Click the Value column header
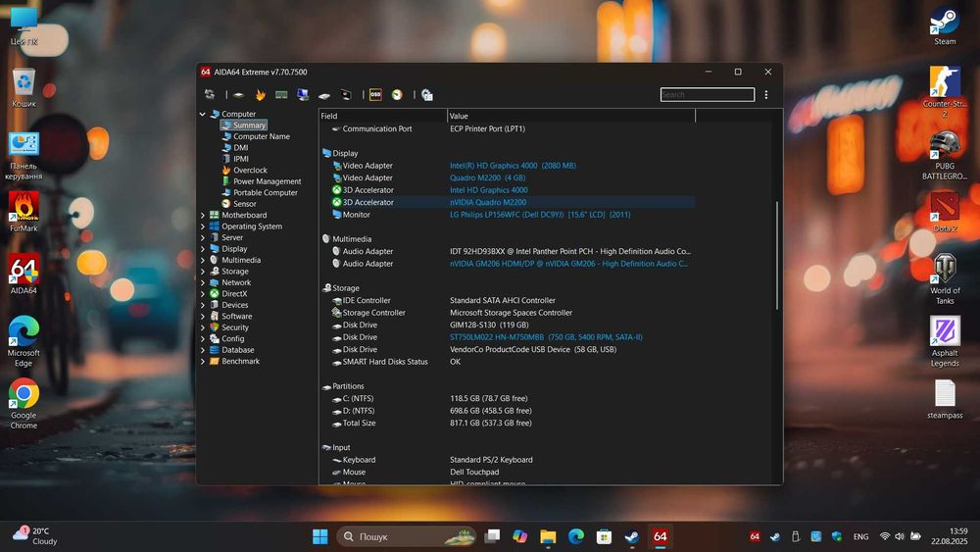The width and height of the screenshot is (980, 552). tap(570, 116)
